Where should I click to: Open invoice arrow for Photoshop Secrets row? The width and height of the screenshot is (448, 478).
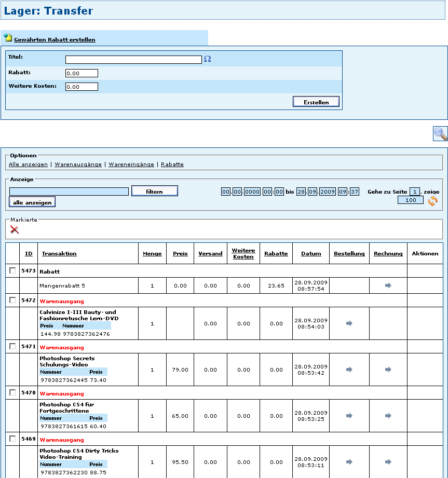388,370
